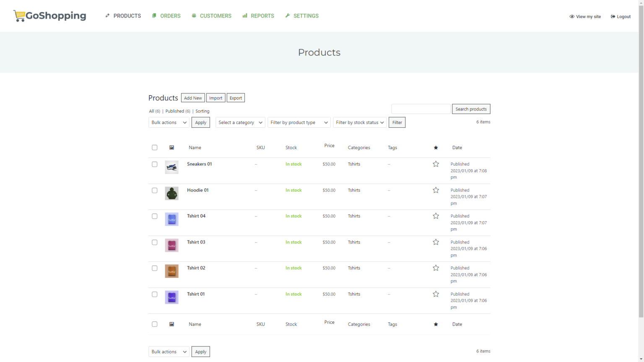Click the featured star for Tshirt 01
The height and width of the screenshot is (362, 644).
pos(436,294)
